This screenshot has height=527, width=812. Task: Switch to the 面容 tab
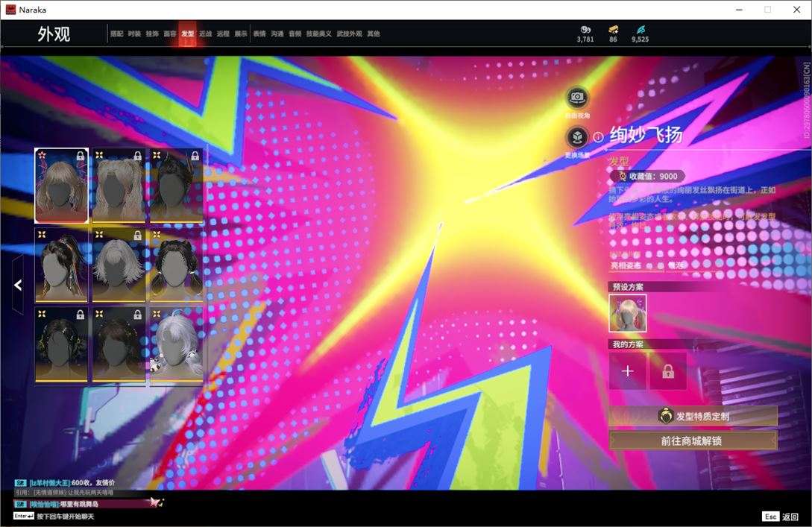pyautogui.click(x=170, y=34)
